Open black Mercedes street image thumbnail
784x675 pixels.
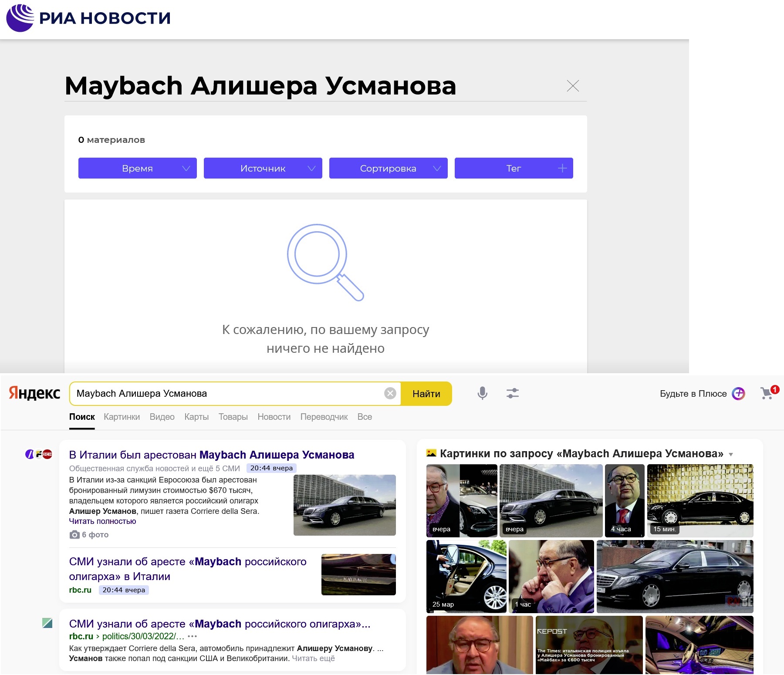click(x=675, y=576)
